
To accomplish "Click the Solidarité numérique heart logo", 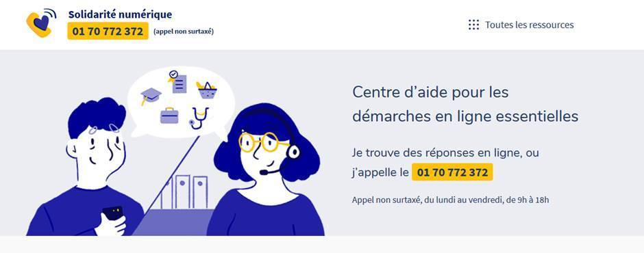I will pos(41,23).
